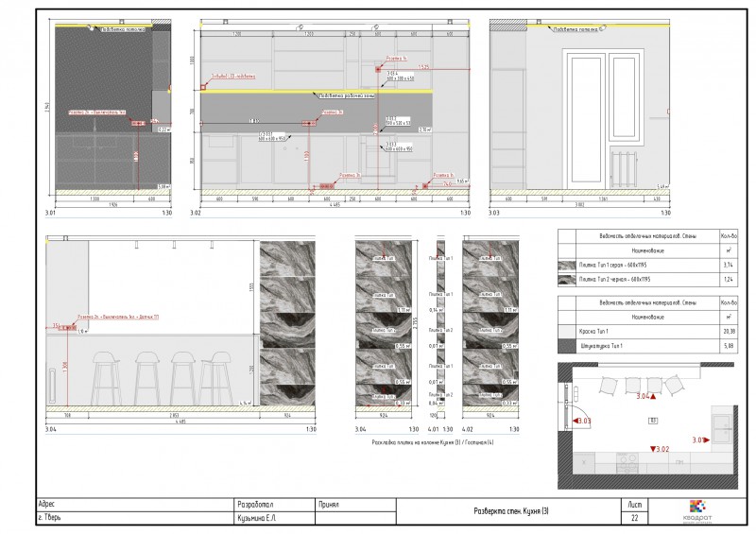Click 'Розетка 2к + Выключатель 1кл + Датчик ТП' label
This screenshot has height=534, width=756.
coord(118,318)
